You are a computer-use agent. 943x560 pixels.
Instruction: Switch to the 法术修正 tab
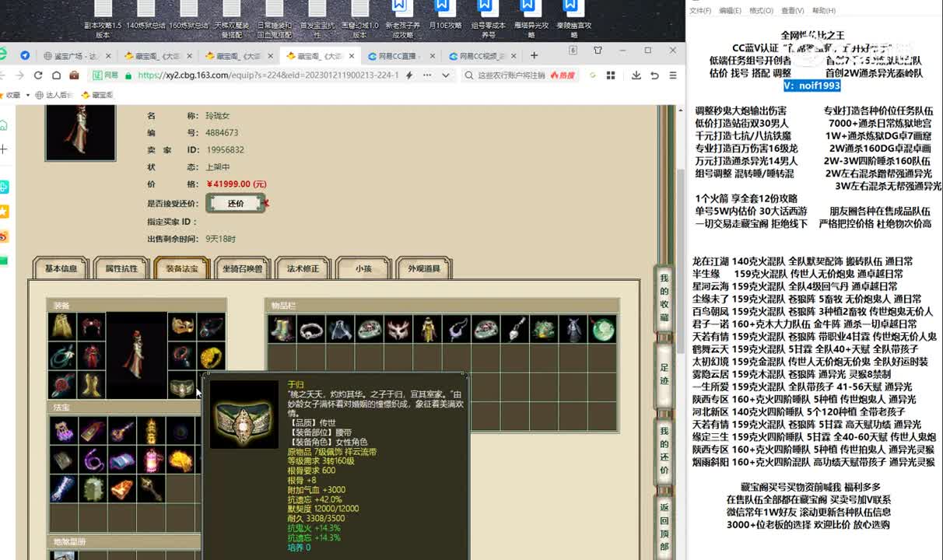tap(303, 269)
